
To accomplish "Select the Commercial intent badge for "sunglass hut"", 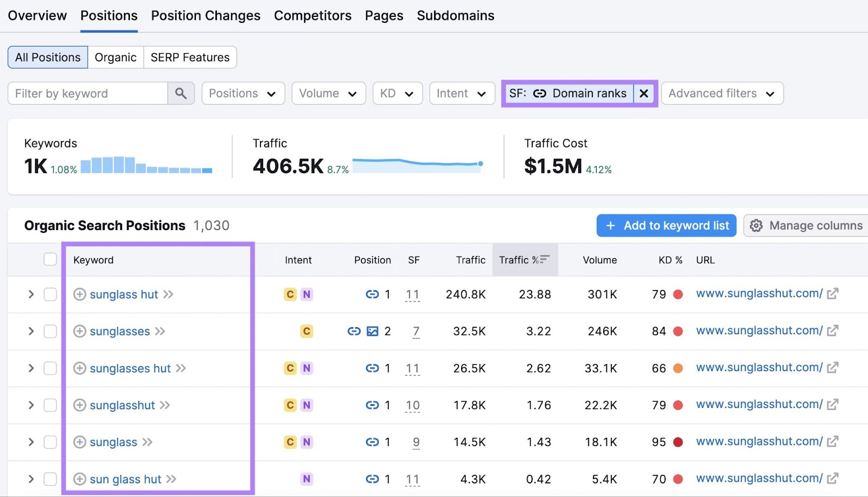I will click(290, 294).
